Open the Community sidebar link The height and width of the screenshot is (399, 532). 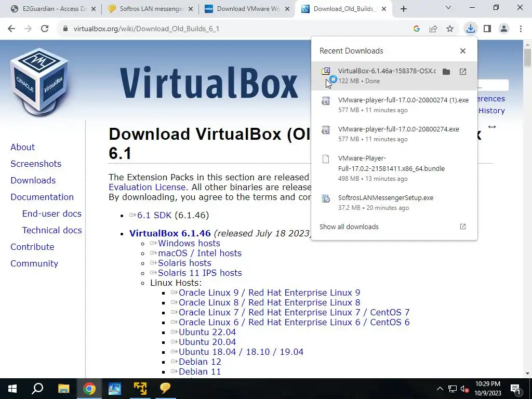click(x=34, y=263)
